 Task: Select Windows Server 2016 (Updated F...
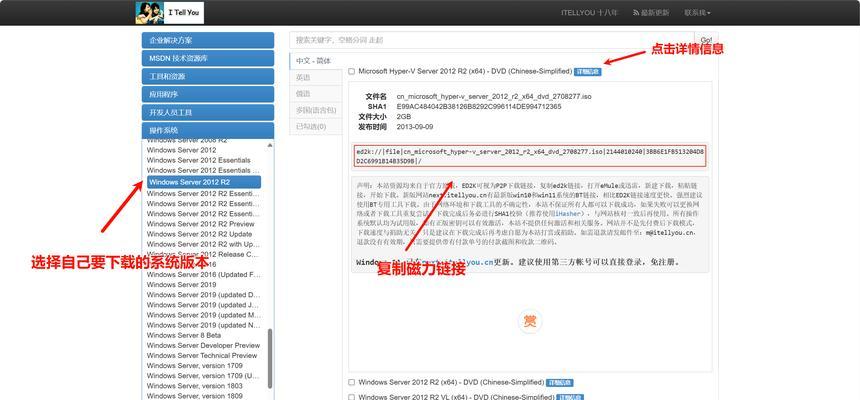point(203,274)
